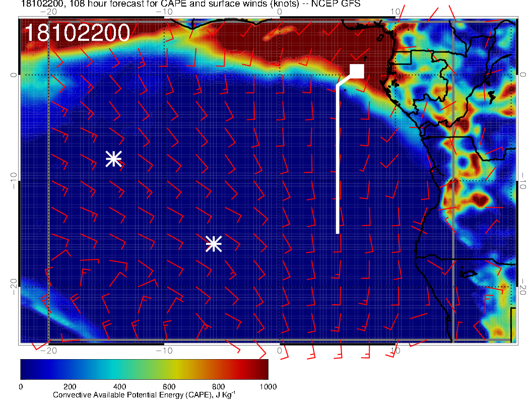Viewport: 532px width, 411px height.
Task: Click the white square marker near the equator
Action: point(357,71)
